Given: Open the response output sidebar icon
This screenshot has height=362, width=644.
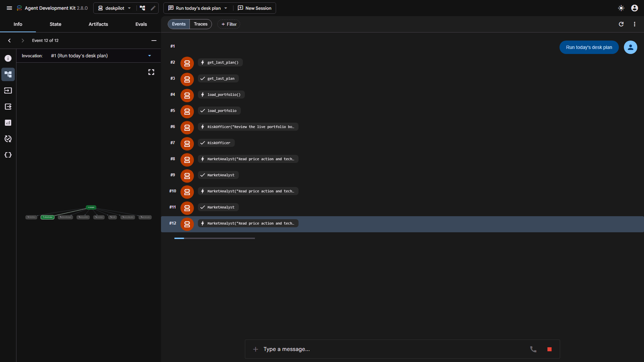Looking at the screenshot, I should (x=8, y=107).
